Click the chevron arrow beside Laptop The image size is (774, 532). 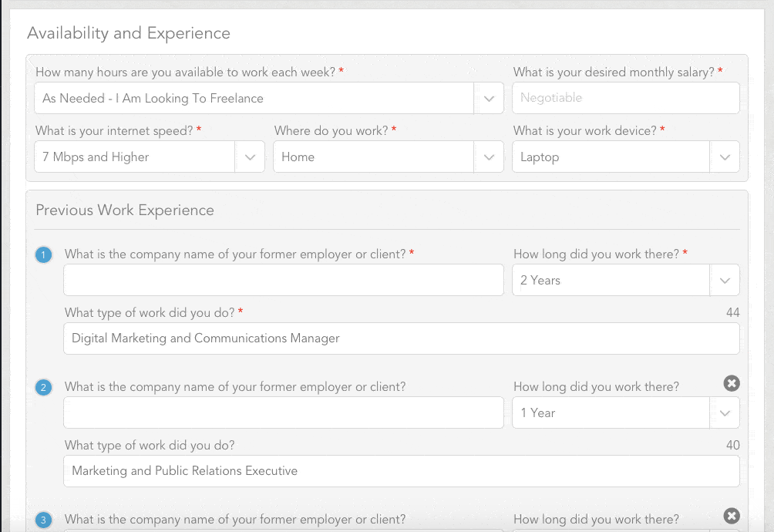(725, 157)
